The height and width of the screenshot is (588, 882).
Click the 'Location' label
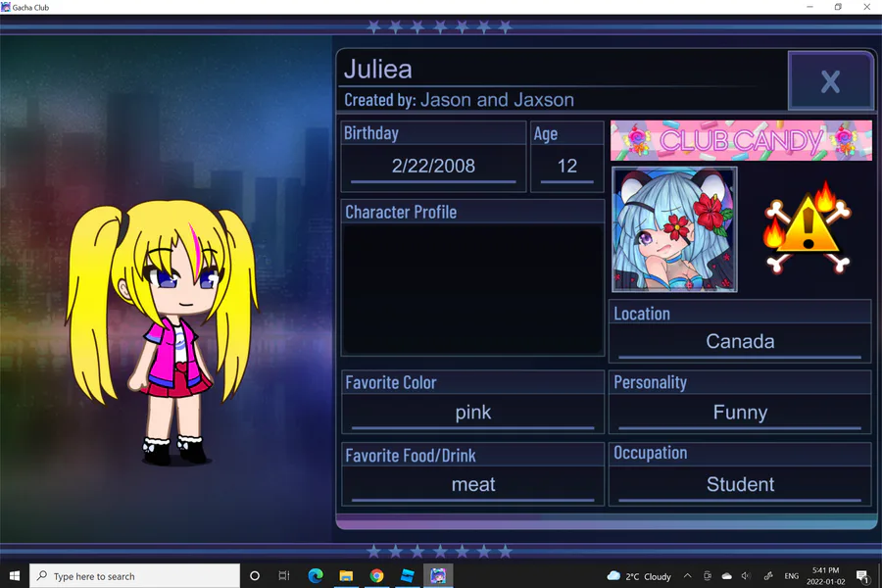pyautogui.click(x=642, y=314)
